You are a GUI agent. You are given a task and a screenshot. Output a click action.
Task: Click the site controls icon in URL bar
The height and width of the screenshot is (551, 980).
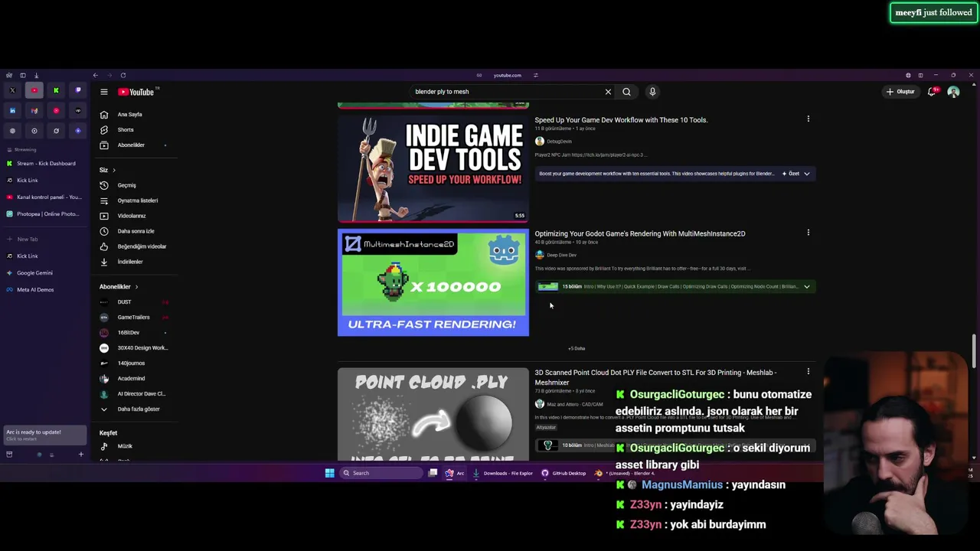pyautogui.click(x=535, y=75)
